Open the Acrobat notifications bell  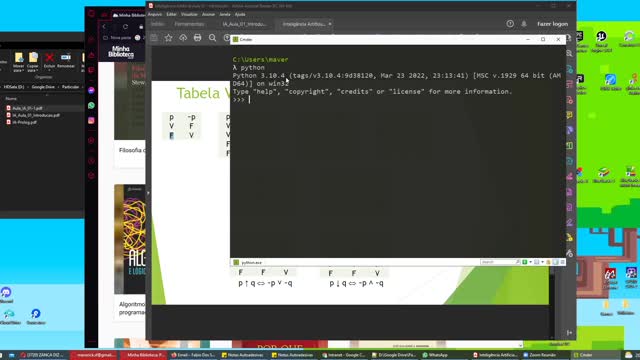pyautogui.click(x=524, y=24)
